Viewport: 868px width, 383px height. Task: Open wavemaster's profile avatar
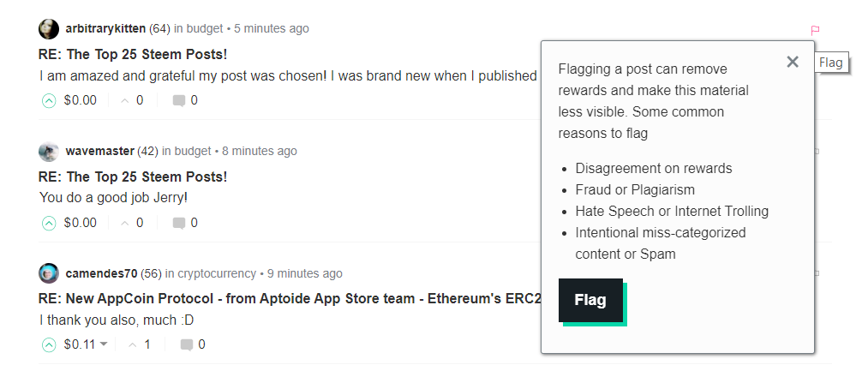click(49, 152)
